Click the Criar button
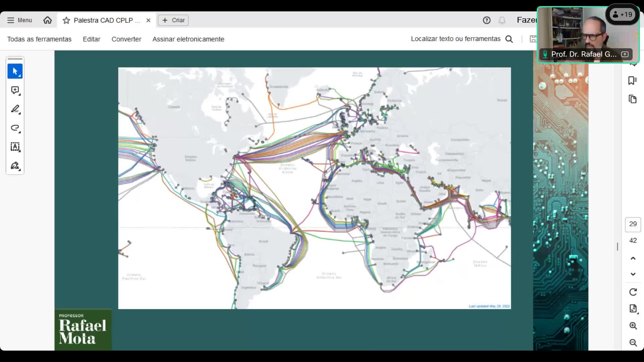644x362 pixels. [173, 20]
